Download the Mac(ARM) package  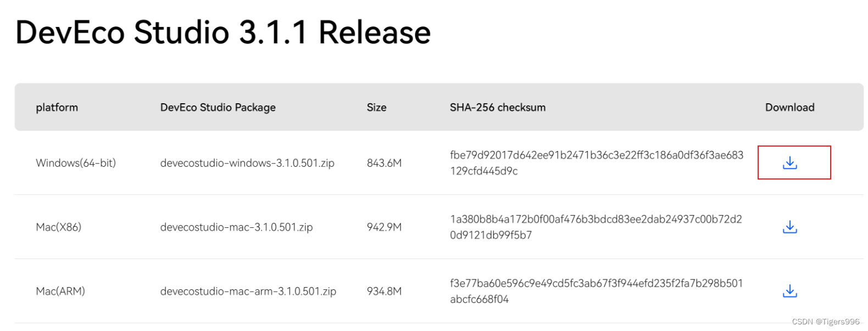tap(789, 291)
